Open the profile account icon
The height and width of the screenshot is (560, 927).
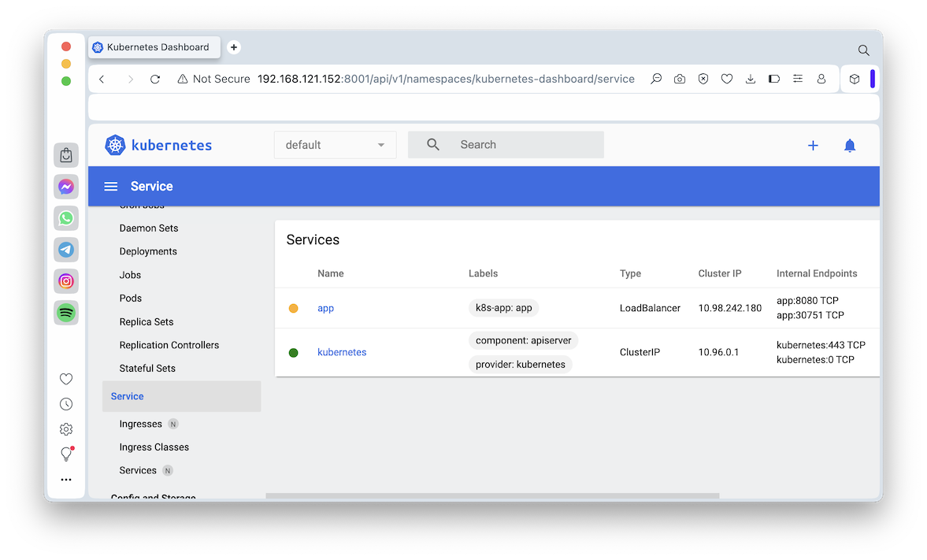pos(821,79)
